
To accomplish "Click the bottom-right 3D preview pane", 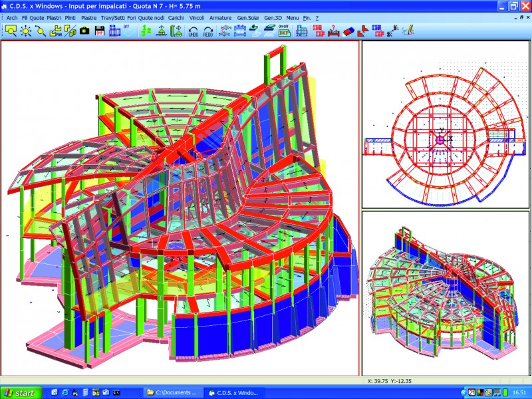I will pyautogui.click(x=446, y=293).
